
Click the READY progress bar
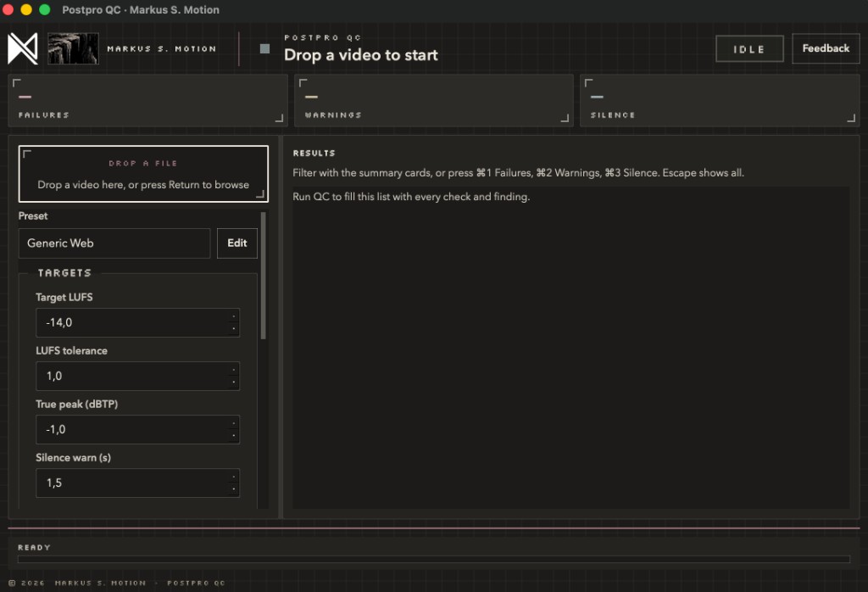(x=434, y=559)
